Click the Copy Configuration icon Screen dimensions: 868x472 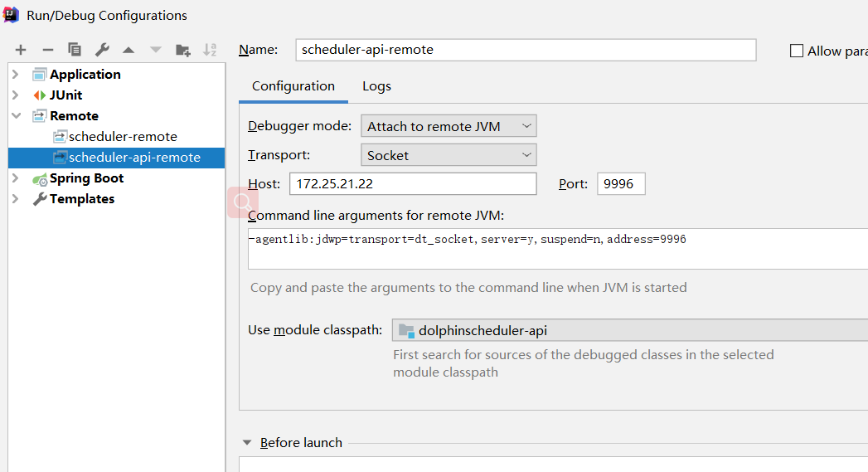(x=75, y=50)
